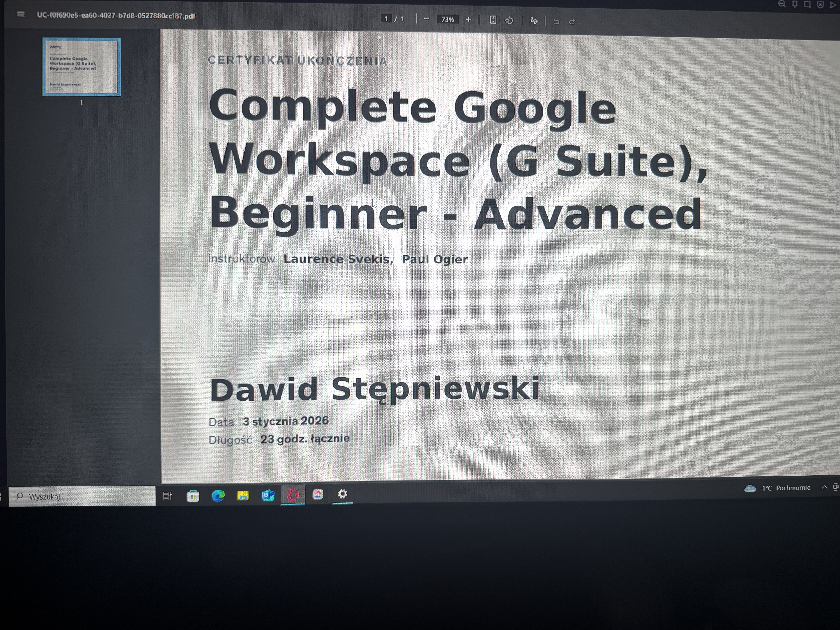Viewport: 840px width, 630px height.
Task: Launch Microsoft Edge from taskbar
Action: (x=218, y=496)
